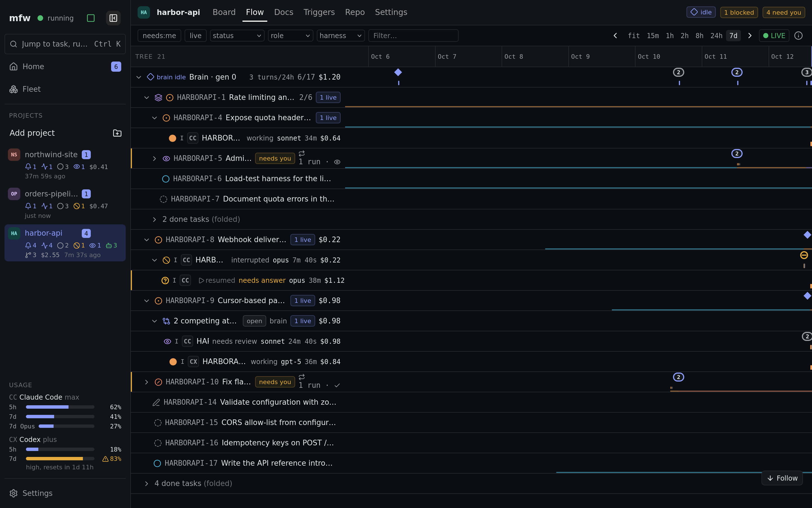Click the pencil icon on HARBORAPI-14
812x508 pixels.
tap(156, 402)
